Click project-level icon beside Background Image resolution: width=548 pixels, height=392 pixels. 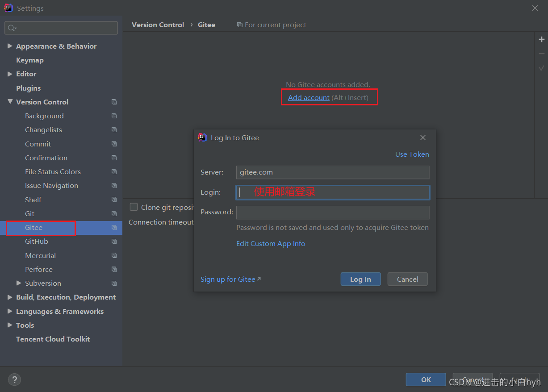pyautogui.click(x=114, y=116)
